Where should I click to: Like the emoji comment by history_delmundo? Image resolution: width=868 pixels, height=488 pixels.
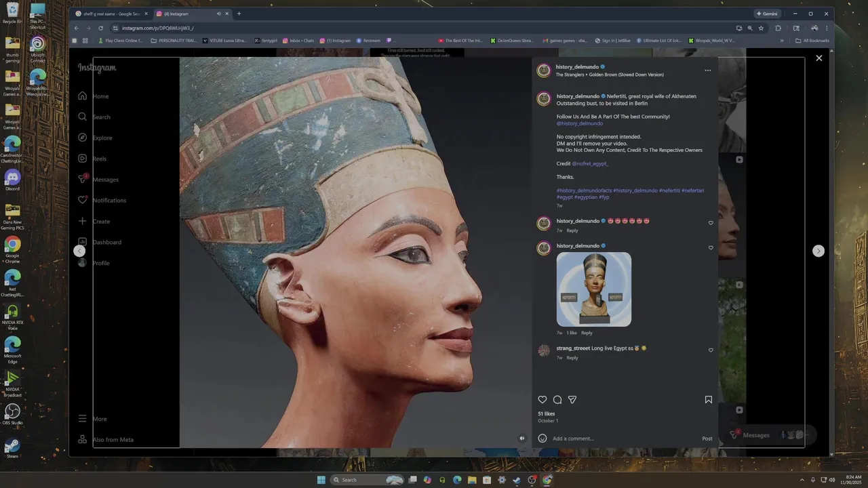(x=711, y=223)
